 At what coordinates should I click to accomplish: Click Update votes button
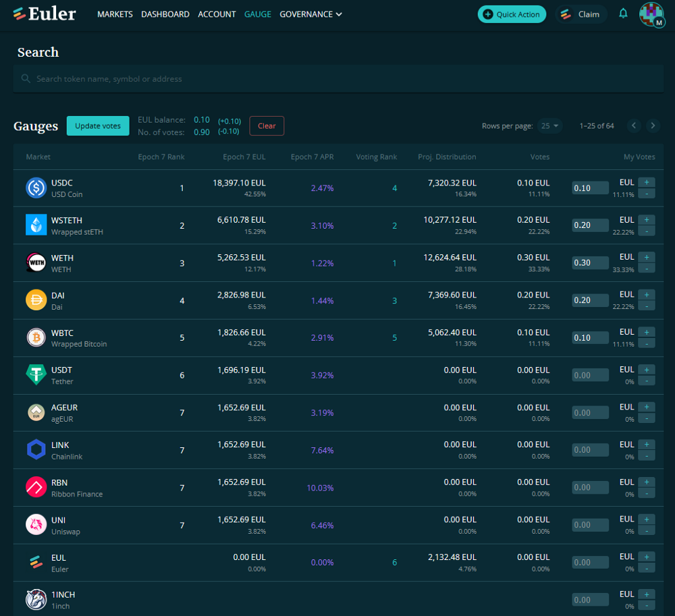coord(98,125)
